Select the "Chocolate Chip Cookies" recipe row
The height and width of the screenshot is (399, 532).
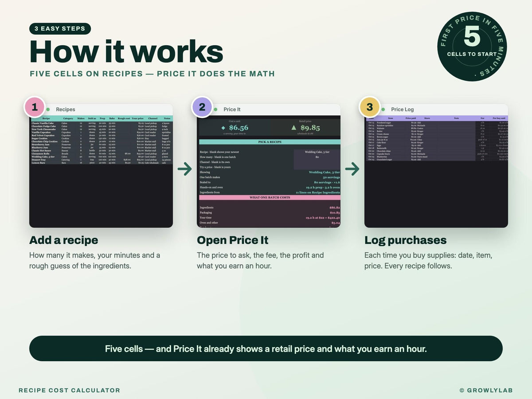(x=101, y=141)
